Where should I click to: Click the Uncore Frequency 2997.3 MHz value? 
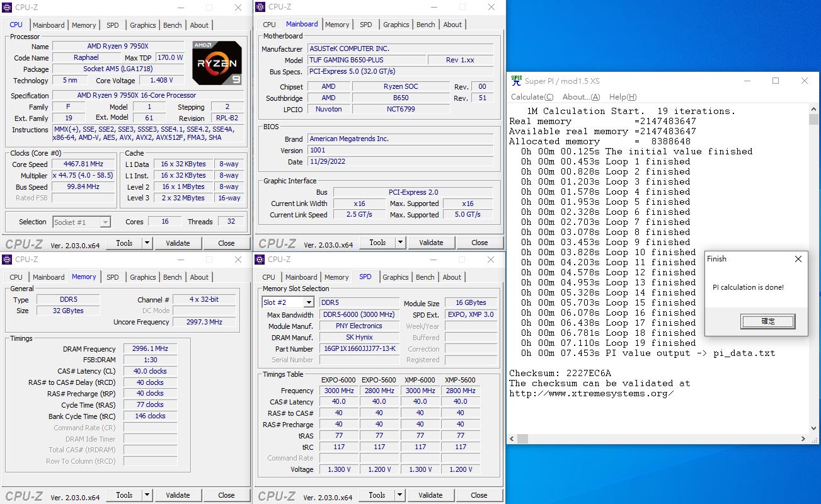coord(204,322)
